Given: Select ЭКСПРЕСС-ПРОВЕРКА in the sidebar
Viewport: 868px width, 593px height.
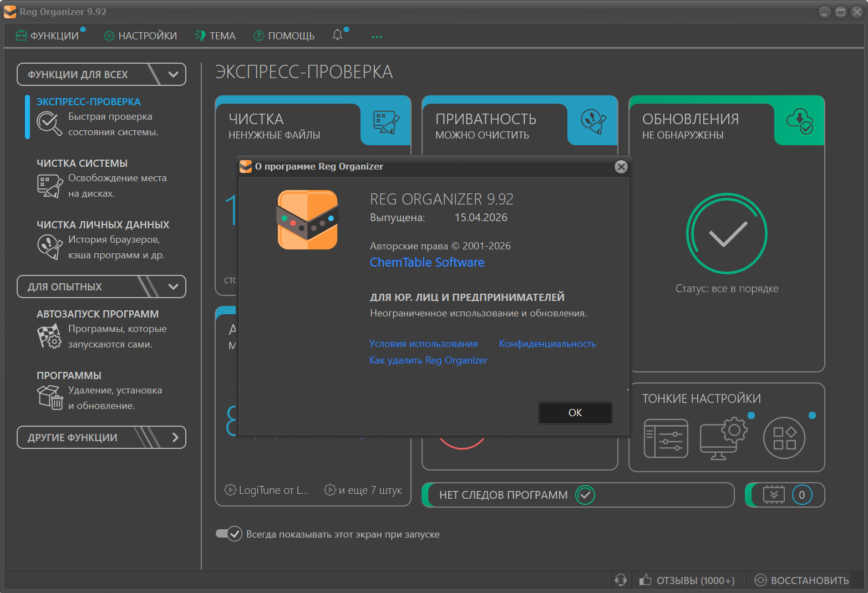Looking at the screenshot, I should (89, 102).
